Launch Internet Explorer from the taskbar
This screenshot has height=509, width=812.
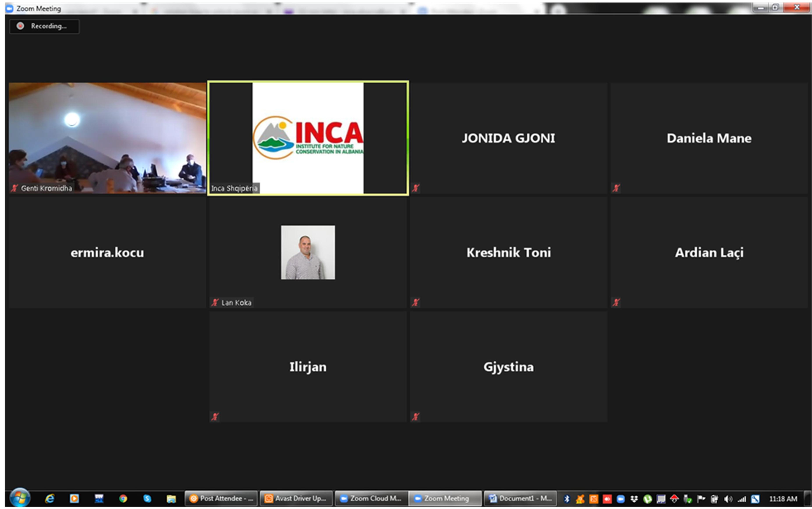[50, 498]
